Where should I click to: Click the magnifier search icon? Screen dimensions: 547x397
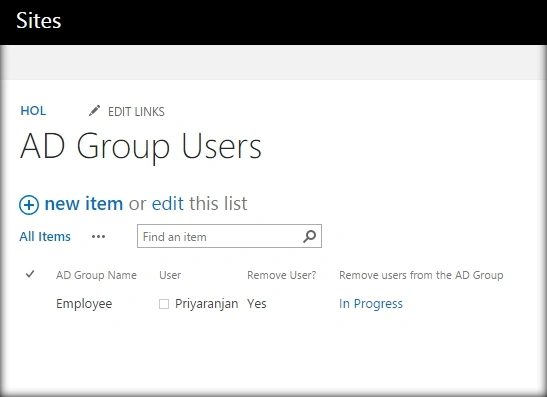(309, 236)
